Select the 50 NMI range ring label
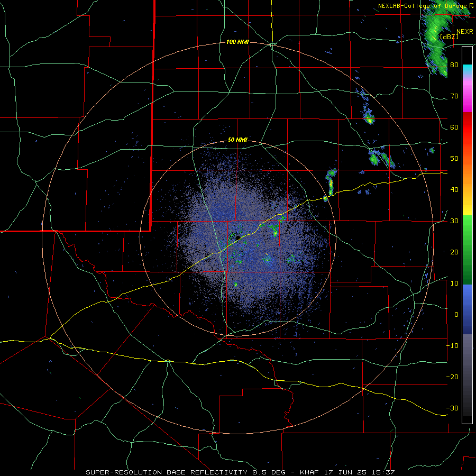The width and height of the screenshot is (476, 476). click(x=237, y=140)
